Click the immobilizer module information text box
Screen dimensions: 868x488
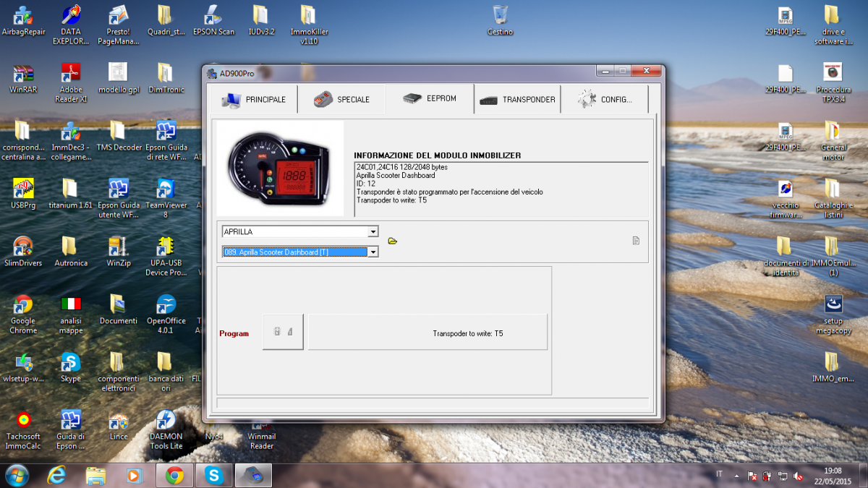(x=501, y=189)
